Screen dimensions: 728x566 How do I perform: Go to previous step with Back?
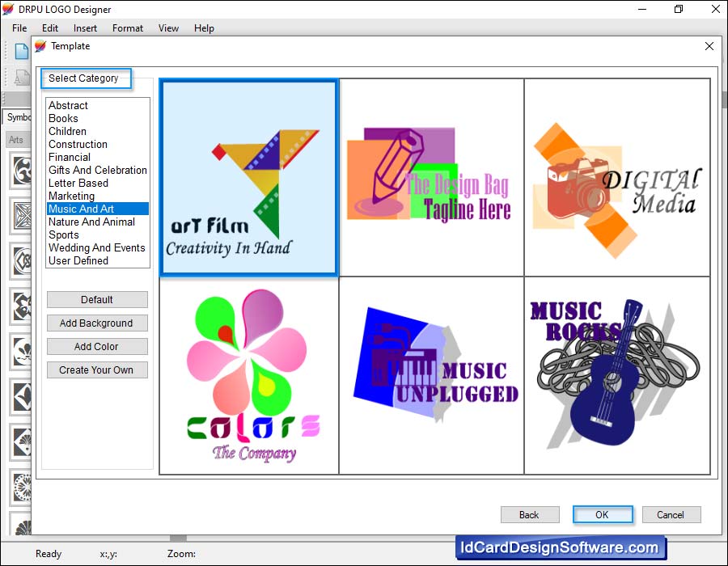(529, 515)
